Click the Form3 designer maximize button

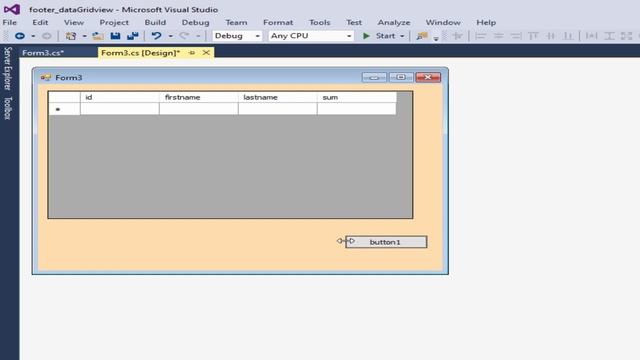coord(401,78)
